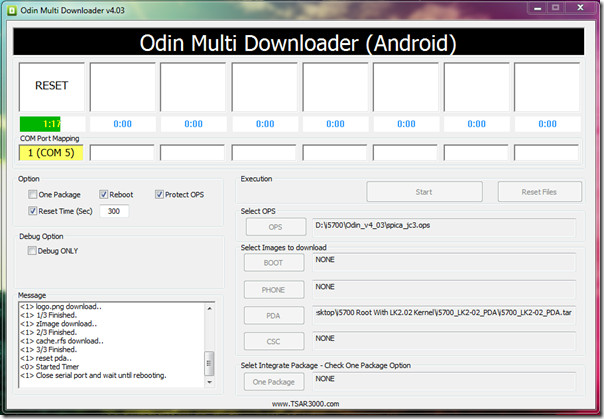Click the CSC path field showing NONE
This screenshot has height=419, width=604.
coord(444,341)
